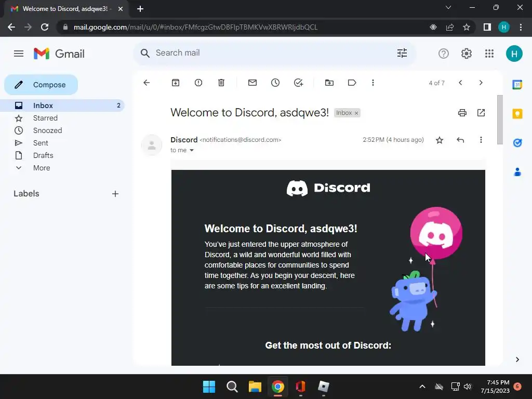Hide the side panel chevron

point(517,360)
